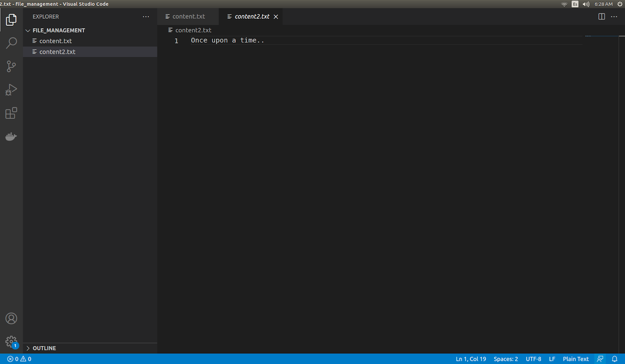Click the Spaces: 2 indentation setting
The width and height of the screenshot is (625, 364).
coord(505,359)
